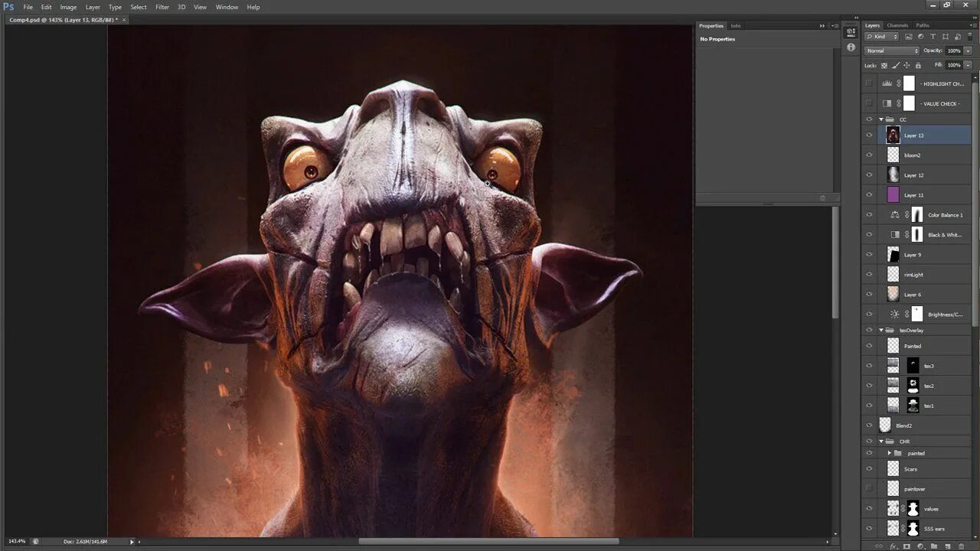Hide the Scars layer
The width and height of the screenshot is (980, 551).
(x=869, y=469)
